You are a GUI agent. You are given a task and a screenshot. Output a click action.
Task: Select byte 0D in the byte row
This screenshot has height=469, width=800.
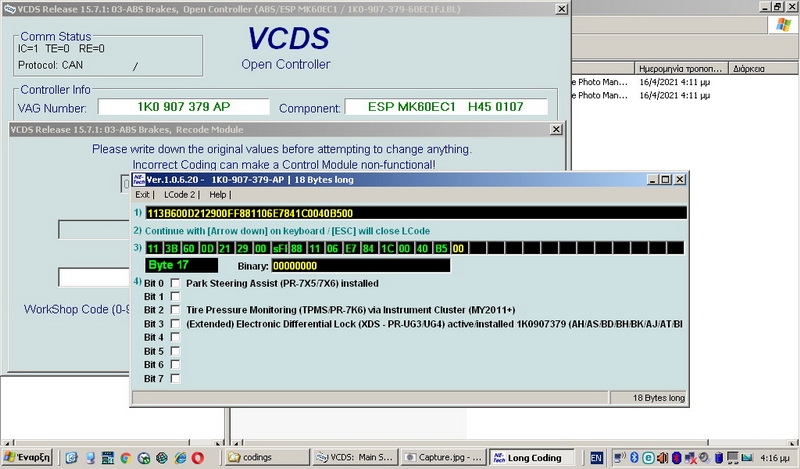click(x=207, y=249)
